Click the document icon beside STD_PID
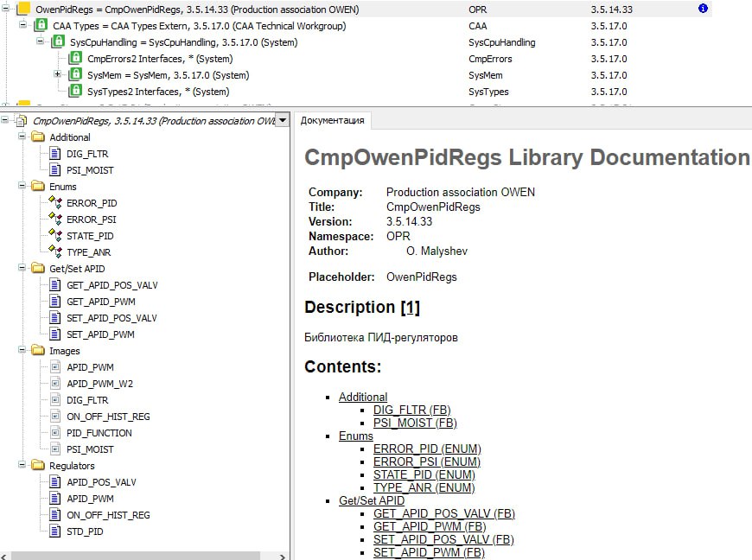The image size is (752, 560). click(x=55, y=531)
